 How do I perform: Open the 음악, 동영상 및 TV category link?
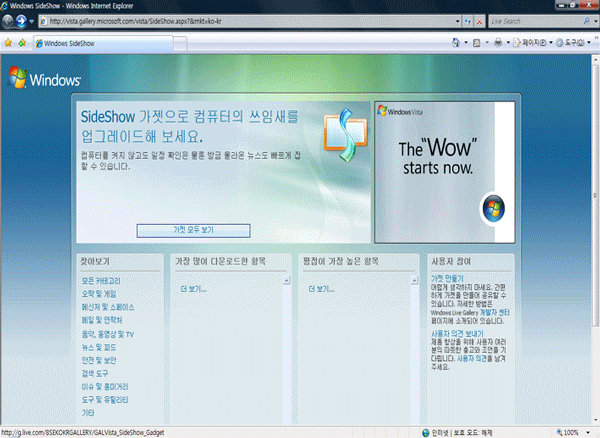coord(108,334)
